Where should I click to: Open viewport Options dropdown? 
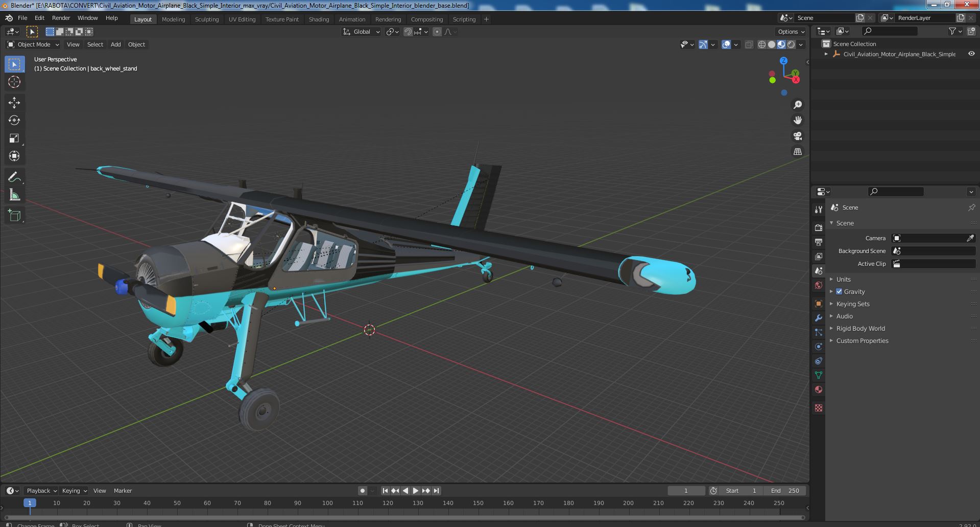791,32
